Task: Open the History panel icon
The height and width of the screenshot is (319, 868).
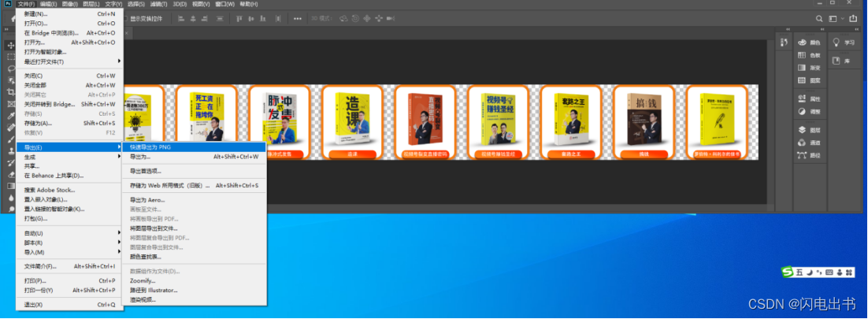Action: [x=784, y=43]
